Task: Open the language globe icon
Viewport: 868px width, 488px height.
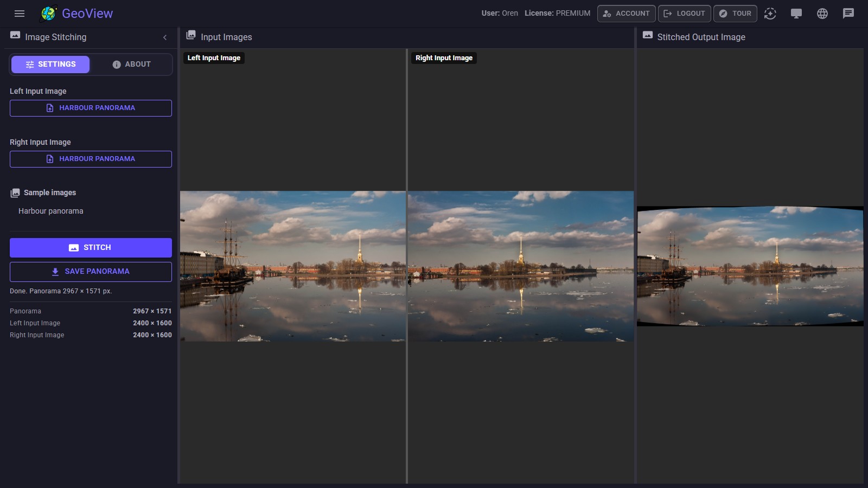Action: coord(822,14)
